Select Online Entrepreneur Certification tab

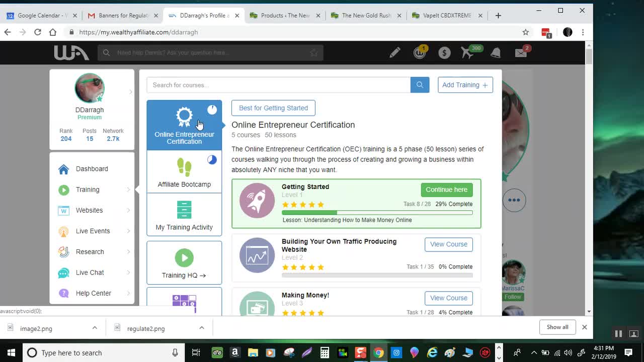pyautogui.click(x=184, y=125)
